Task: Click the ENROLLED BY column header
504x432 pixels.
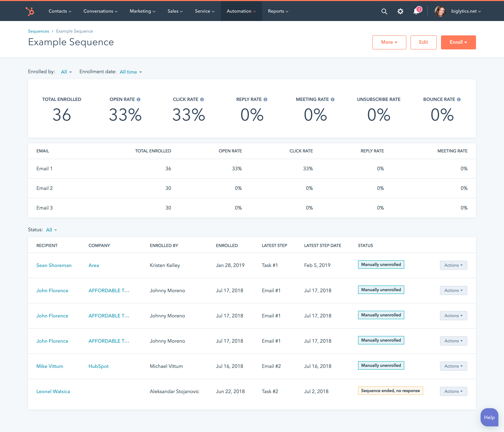Action: coord(164,245)
